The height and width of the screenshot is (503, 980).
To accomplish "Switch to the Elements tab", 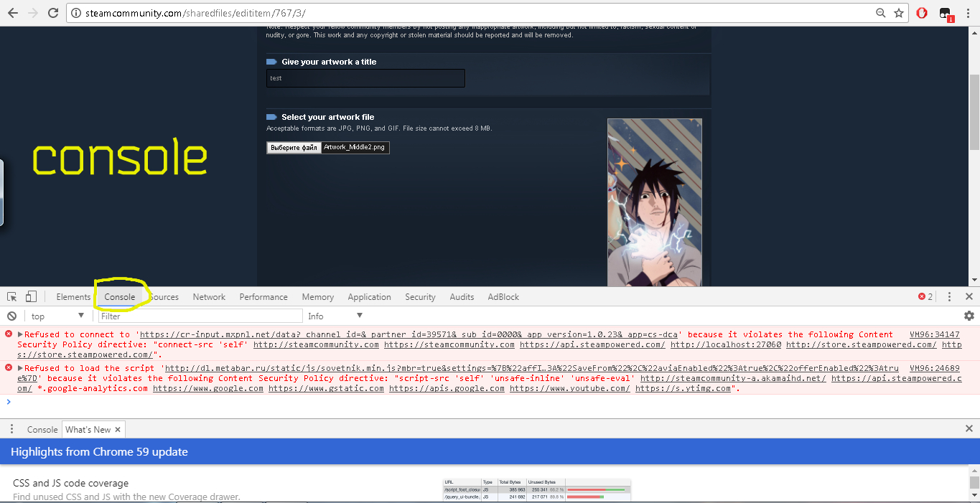I will point(73,297).
